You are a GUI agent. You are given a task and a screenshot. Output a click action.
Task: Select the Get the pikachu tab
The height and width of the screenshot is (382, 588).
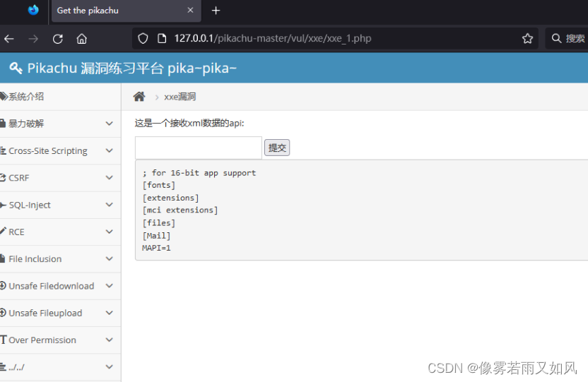tap(126, 11)
